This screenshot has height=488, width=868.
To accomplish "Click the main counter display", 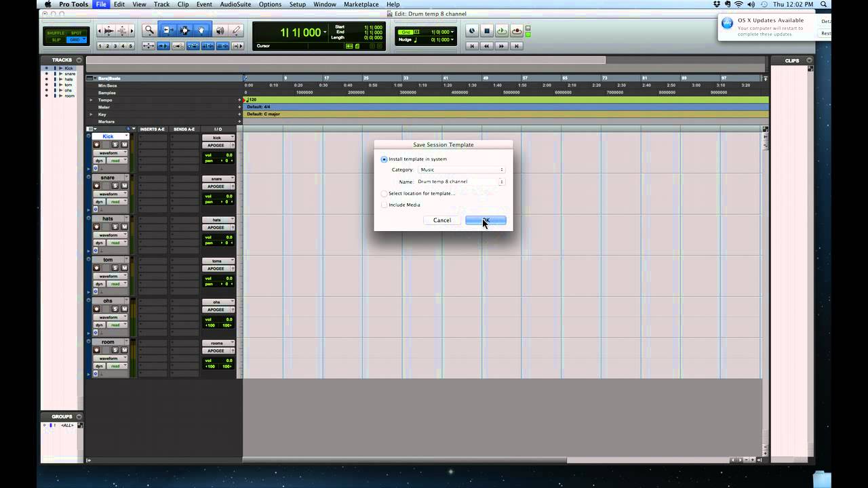I will point(302,33).
